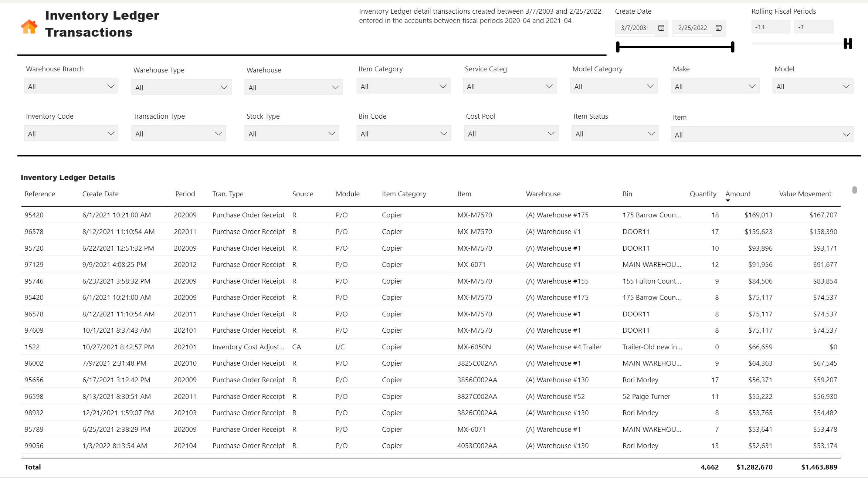The image size is (868, 478).
Task: Select the (A) Warehouse #4 Trailer cell
Action: point(563,347)
